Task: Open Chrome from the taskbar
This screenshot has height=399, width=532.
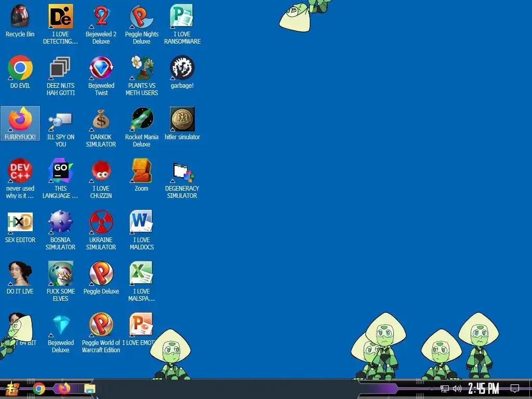Action: click(39, 389)
